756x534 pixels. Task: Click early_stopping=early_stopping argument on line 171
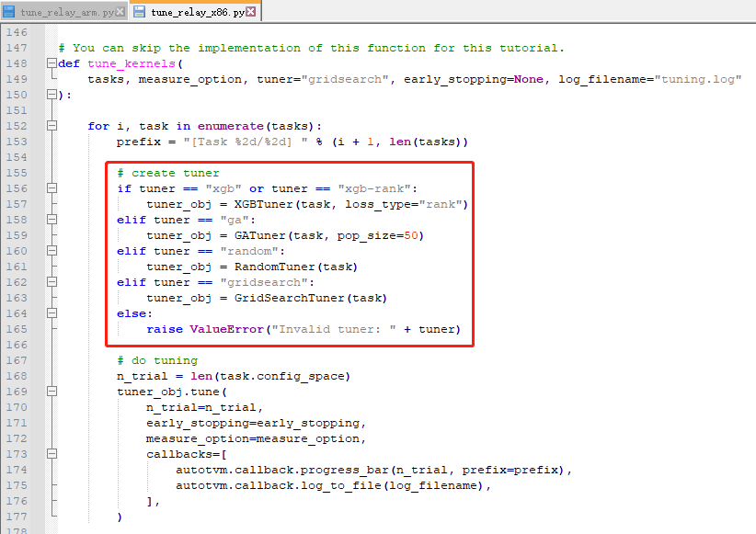(253, 423)
